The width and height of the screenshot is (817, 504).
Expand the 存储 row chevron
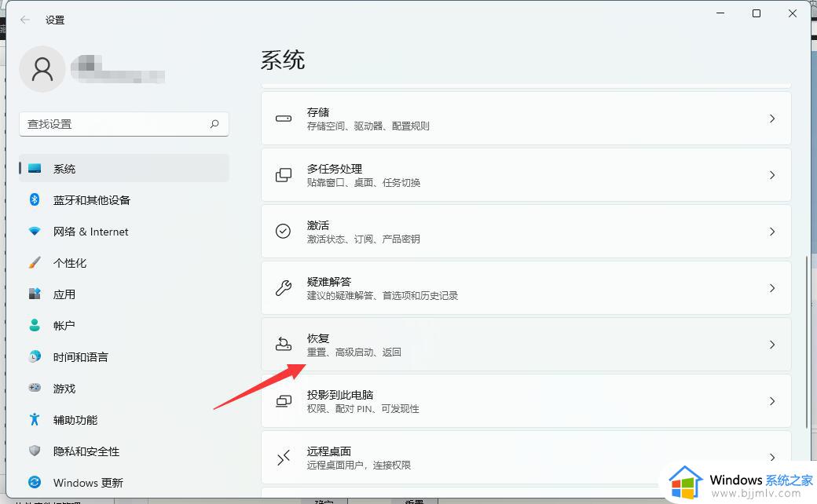[x=771, y=119]
